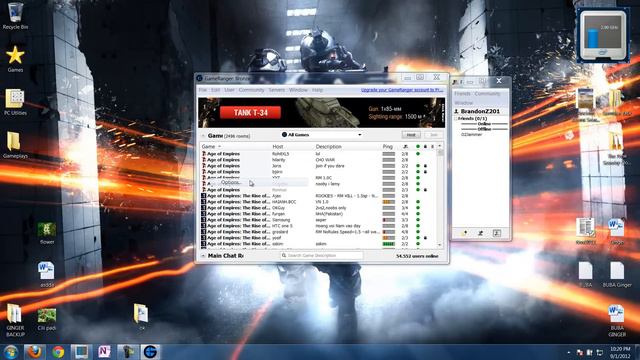Image resolution: width=640 pixels, height=360 pixels.
Task: Open the Gameplays folder on desktop
Action: (x=15, y=145)
